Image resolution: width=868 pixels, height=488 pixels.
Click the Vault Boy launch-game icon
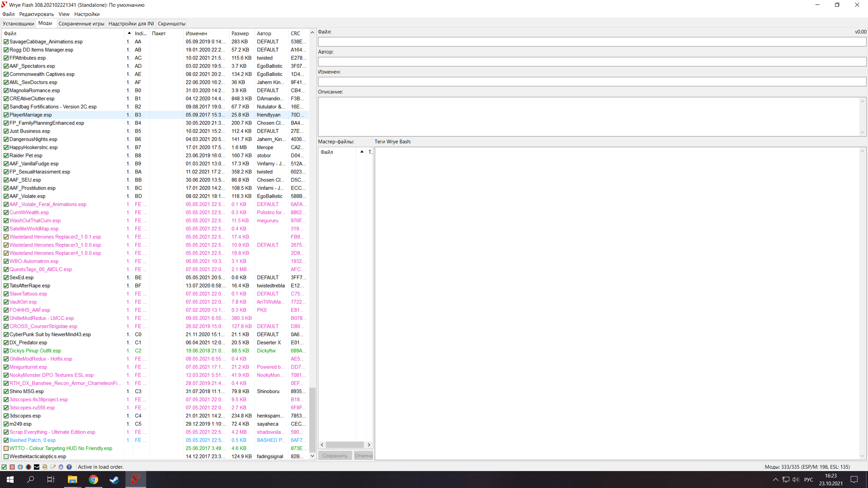(20, 467)
